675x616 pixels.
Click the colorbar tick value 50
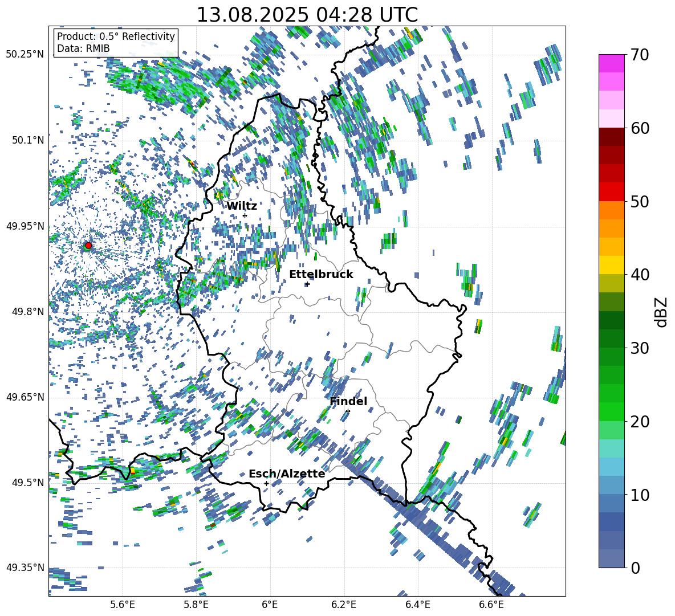pyautogui.click(x=640, y=202)
